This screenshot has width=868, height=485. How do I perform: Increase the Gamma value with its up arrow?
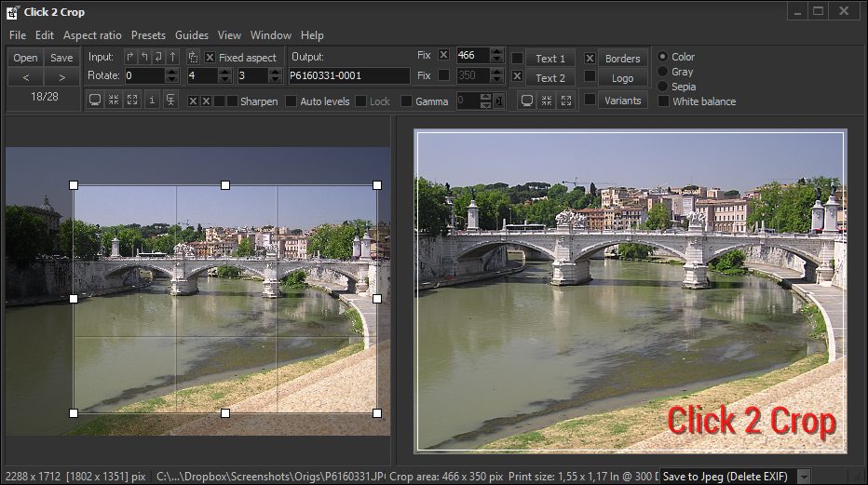(x=485, y=98)
